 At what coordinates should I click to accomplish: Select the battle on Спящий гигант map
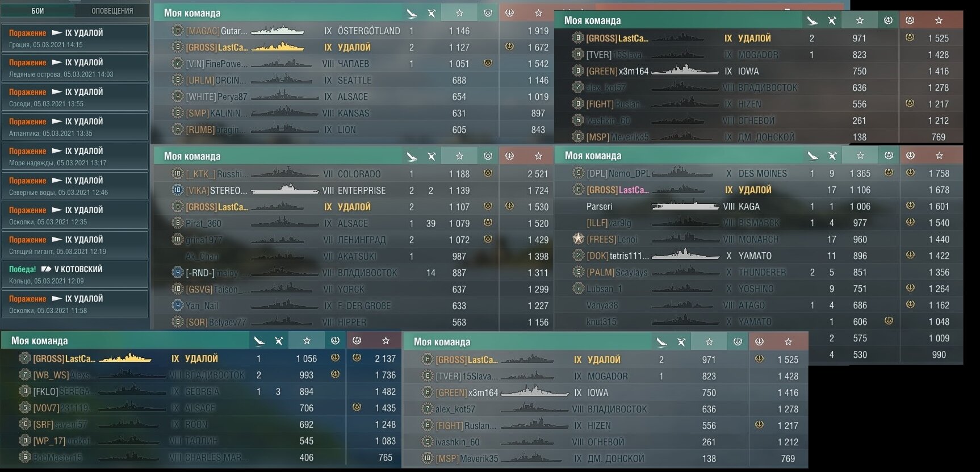pos(75,245)
